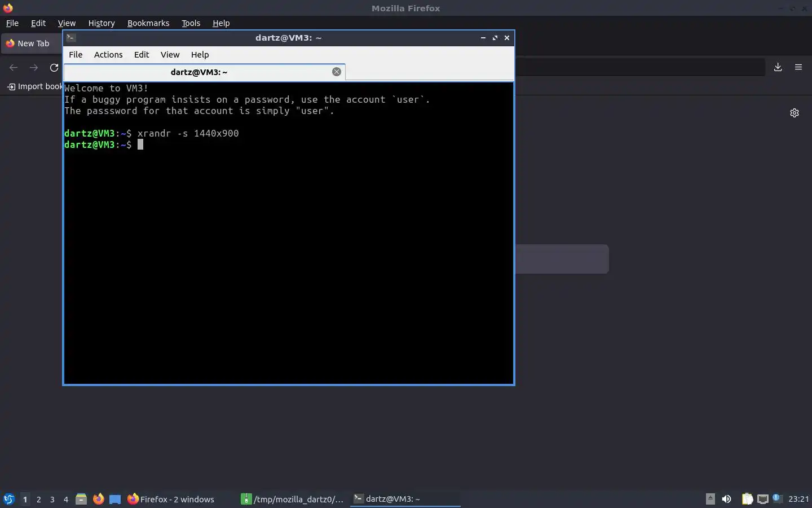The width and height of the screenshot is (812, 508).
Task: Click the terminal window icon in the title bar
Action: pos(71,38)
